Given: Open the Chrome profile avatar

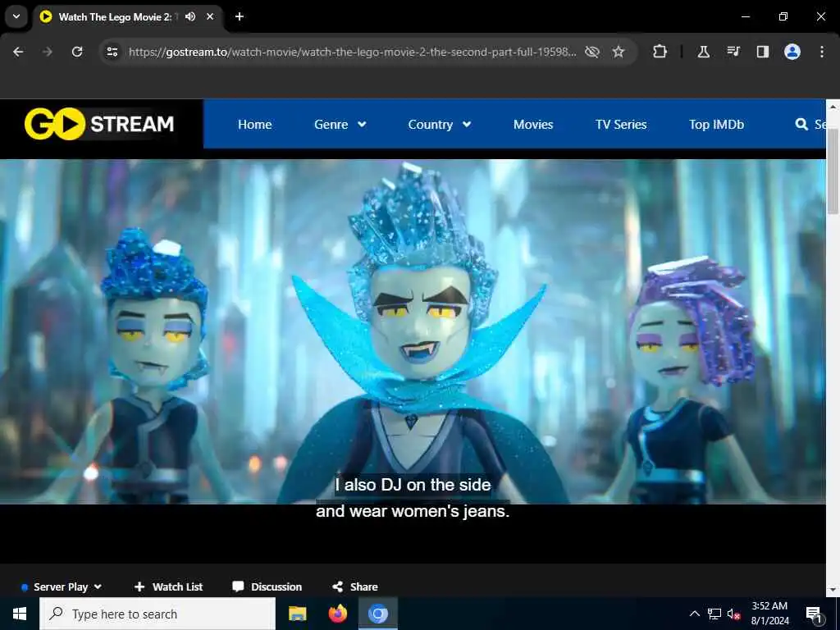Looking at the screenshot, I should click(x=792, y=52).
